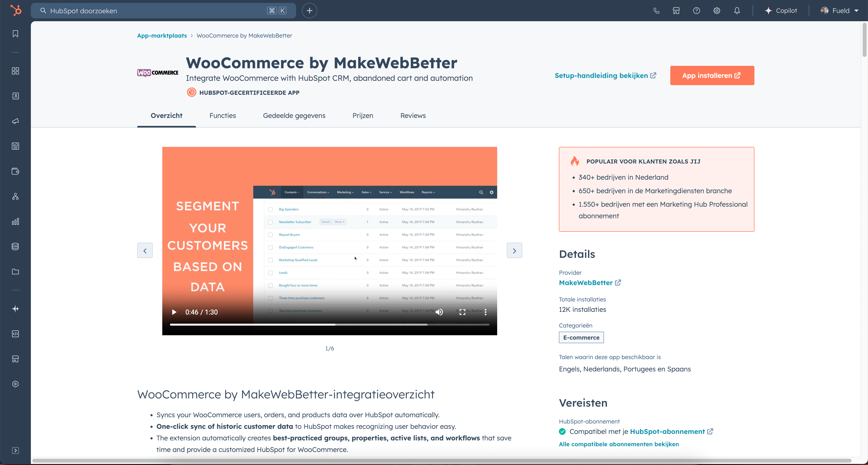Open notifications bell
This screenshot has height=465, width=868.
pyautogui.click(x=737, y=10)
